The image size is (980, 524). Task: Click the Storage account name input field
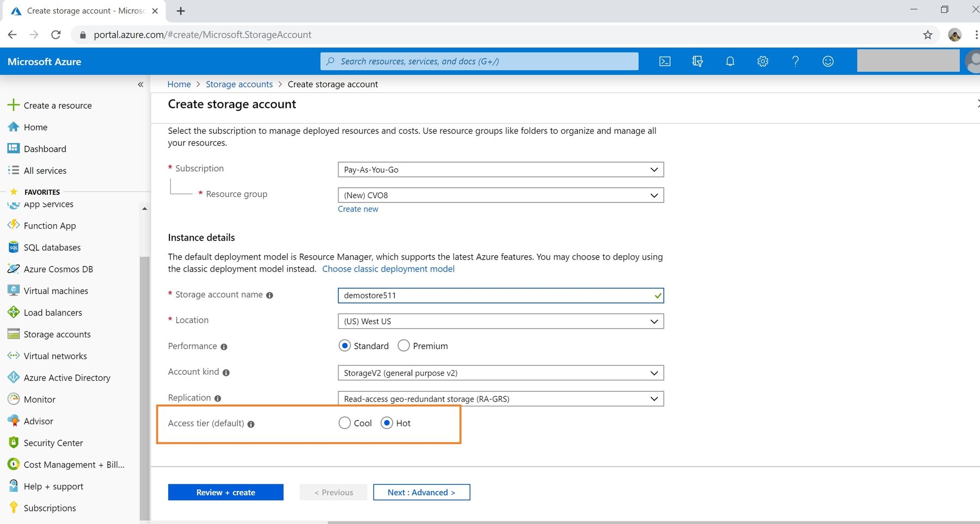tap(500, 295)
